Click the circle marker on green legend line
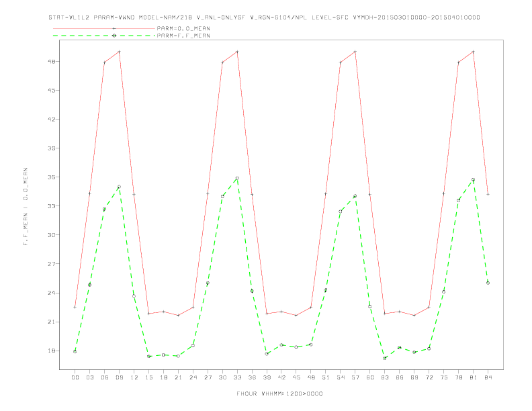Screen dimensions: 532x411 pos(114,36)
